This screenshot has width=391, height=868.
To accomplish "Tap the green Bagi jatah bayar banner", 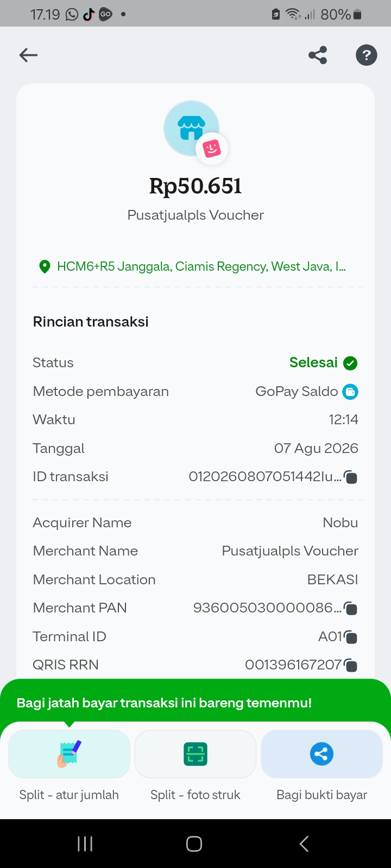I will (x=195, y=702).
